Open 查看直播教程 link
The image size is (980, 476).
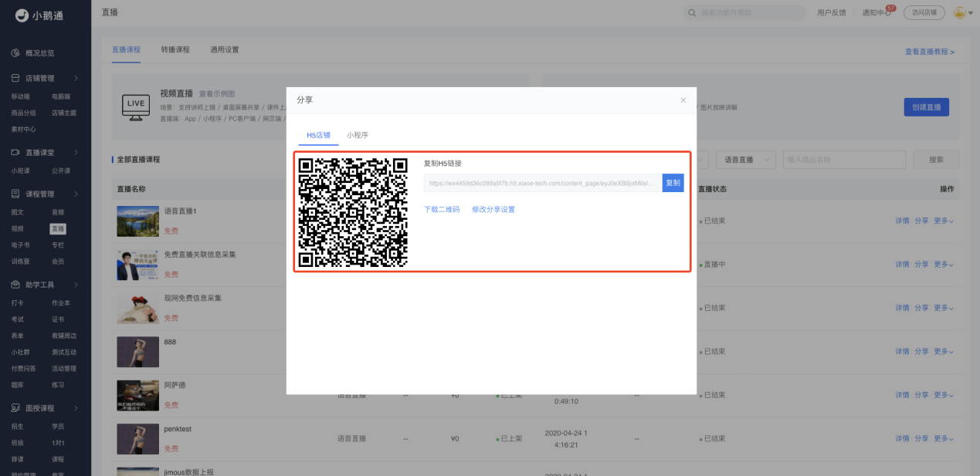tap(930, 52)
